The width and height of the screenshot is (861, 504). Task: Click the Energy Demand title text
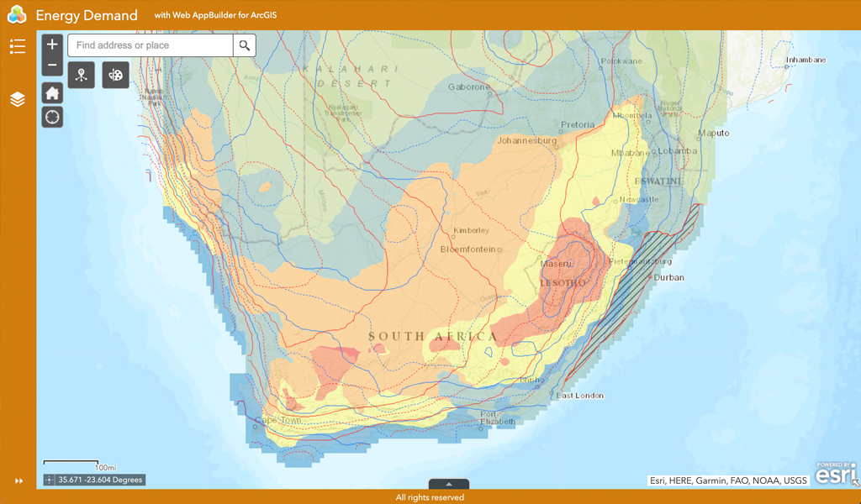click(x=88, y=14)
